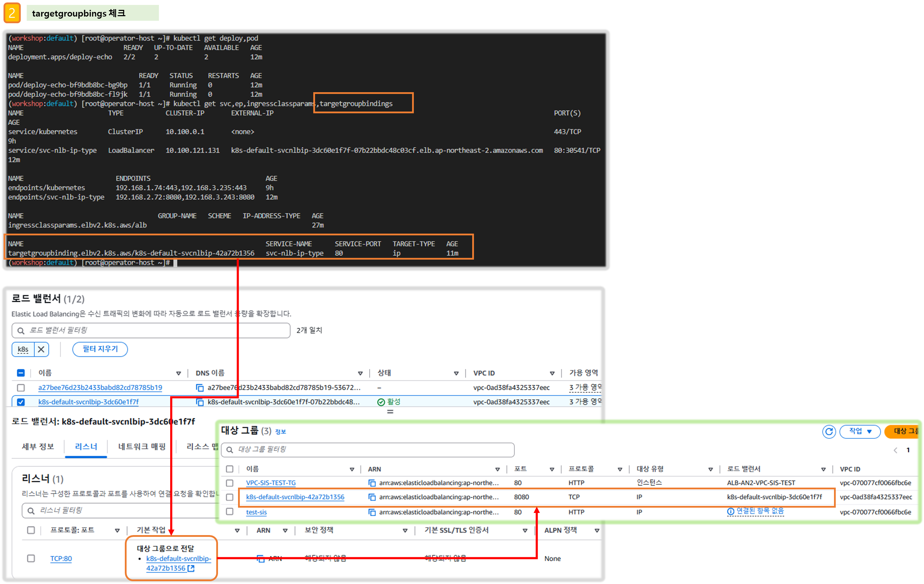Viewport: 924px width, 584px height.
Task: Remove the k8s filter chip
Action: click(41, 349)
